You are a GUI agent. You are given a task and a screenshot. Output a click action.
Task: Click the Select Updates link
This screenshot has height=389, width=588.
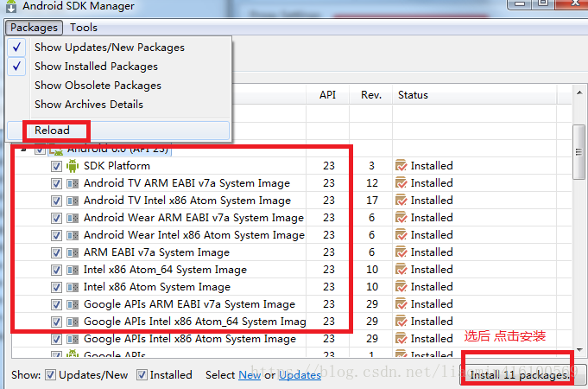click(300, 375)
